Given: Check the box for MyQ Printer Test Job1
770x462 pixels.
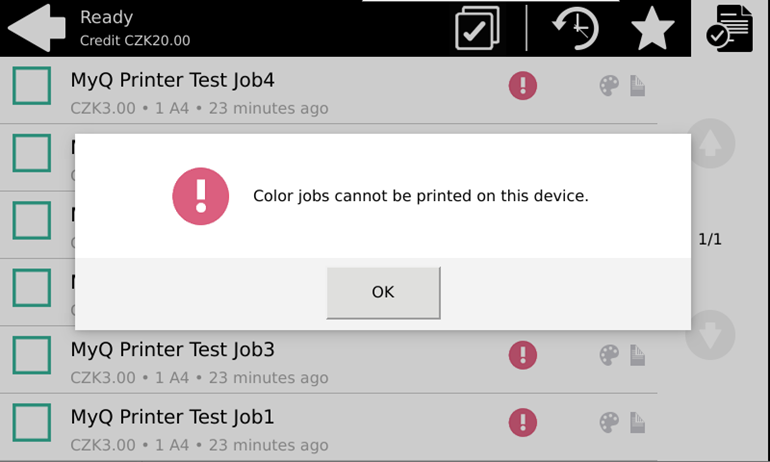Looking at the screenshot, I should 32,422.
